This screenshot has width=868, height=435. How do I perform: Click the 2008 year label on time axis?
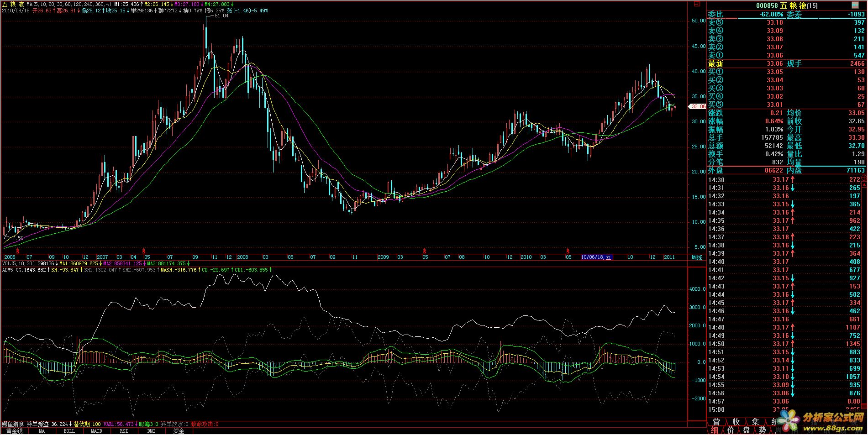click(x=242, y=257)
